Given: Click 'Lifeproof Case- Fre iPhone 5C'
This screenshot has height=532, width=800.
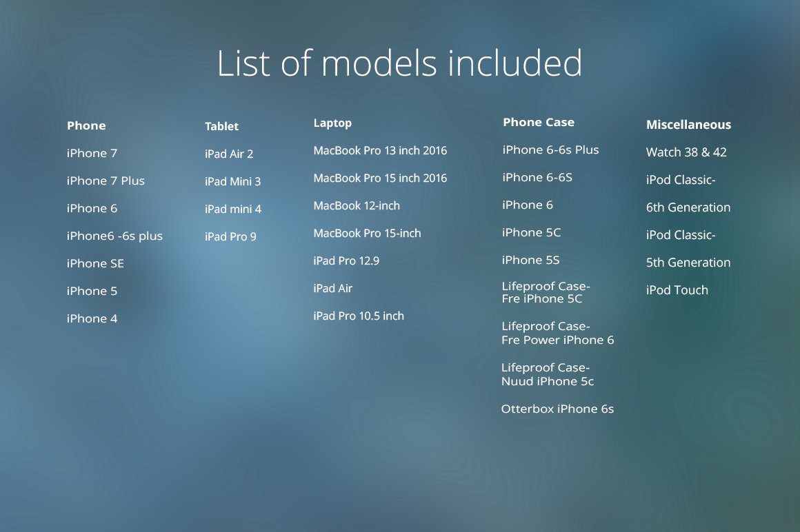Looking at the screenshot, I should [x=546, y=292].
